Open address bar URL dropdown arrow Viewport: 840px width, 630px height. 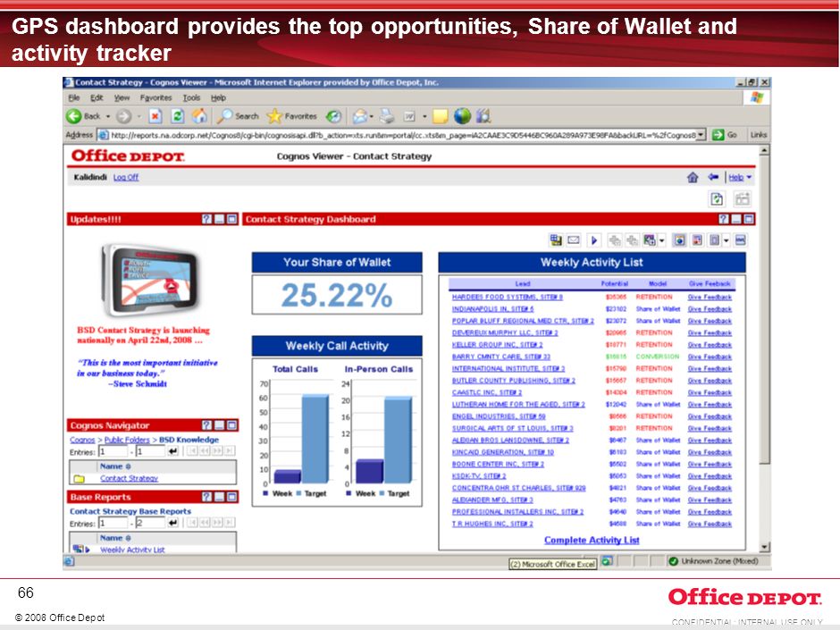click(701, 134)
